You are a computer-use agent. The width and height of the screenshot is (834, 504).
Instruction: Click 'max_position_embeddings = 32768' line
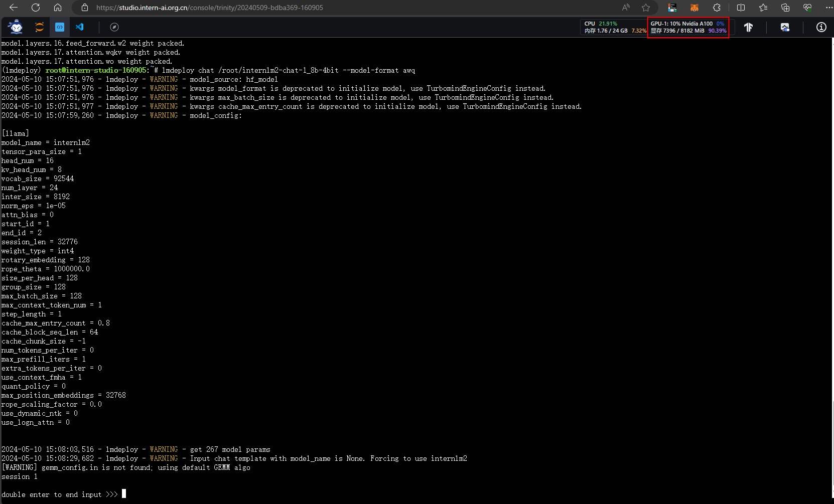[64, 395]
